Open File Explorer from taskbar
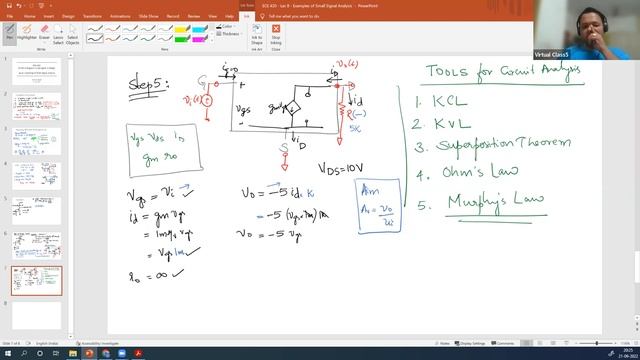Viewport: 640px width, 360px height. pos(73,353)
